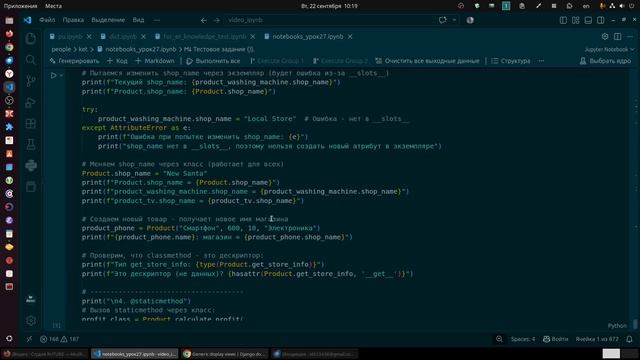Screen dimensions: 640x360
Task: Open Firefox from the dock
Action: (x=9, y=34)
